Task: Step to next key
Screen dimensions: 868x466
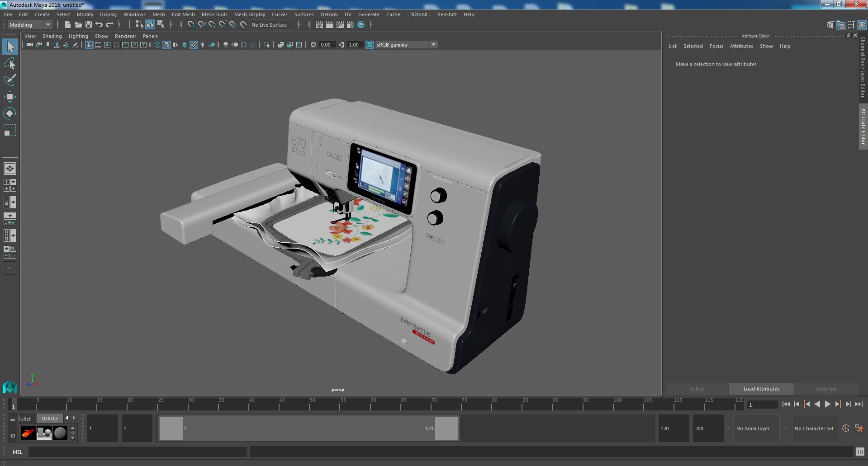Action: click(x=838, y=405)
